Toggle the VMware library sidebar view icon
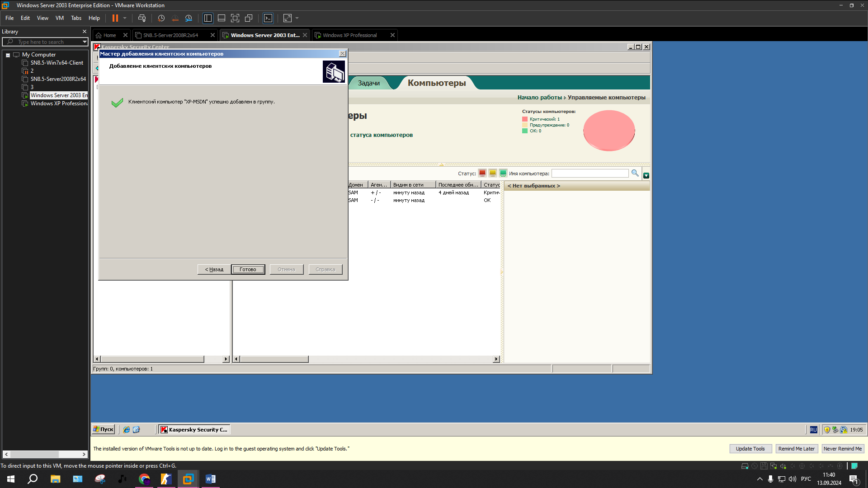The height and width of the screenshot is (488, 868). click(x=208, y=18)
